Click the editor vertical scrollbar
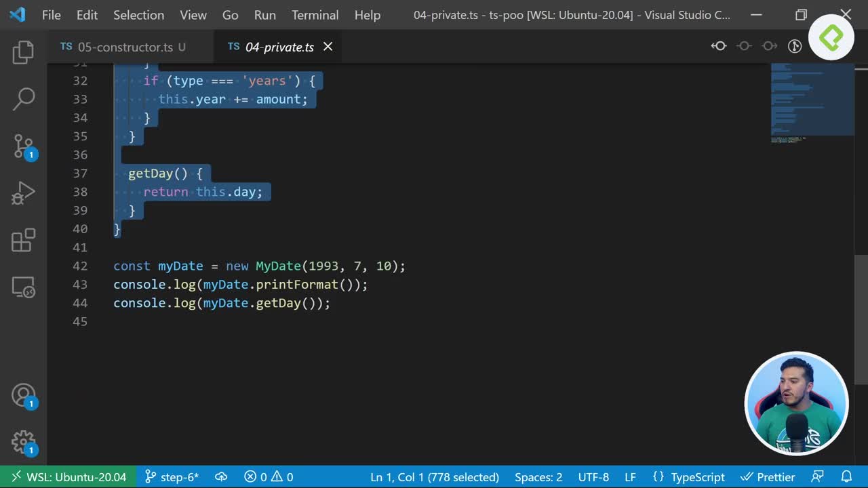This screenshot has height=488, width=868. tap(861, 319)
